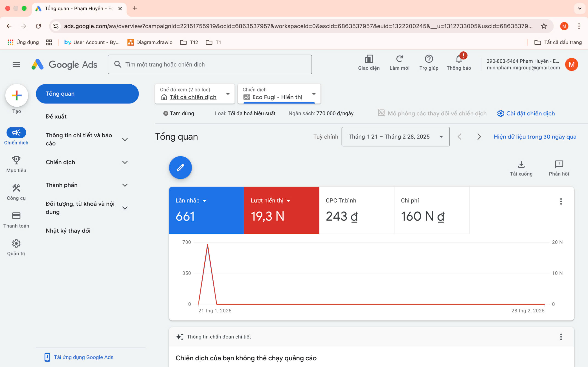Click the Tải xuống download icon
588x367 pixels.
521,165
